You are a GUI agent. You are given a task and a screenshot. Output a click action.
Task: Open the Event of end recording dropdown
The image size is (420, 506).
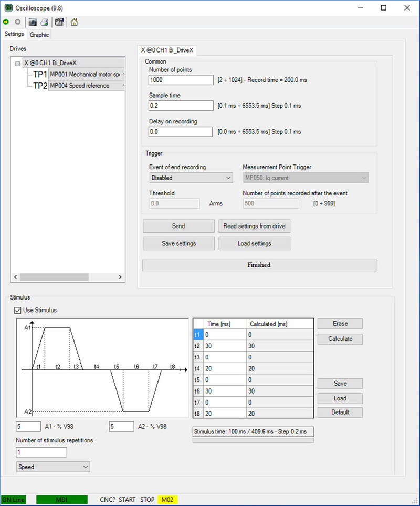tap(191, 178)
